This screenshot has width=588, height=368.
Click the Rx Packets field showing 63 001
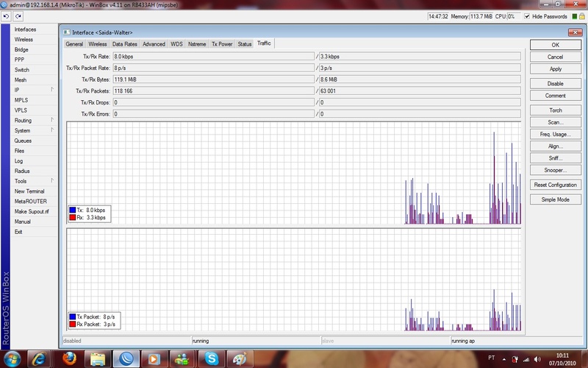tap(420, 91)
